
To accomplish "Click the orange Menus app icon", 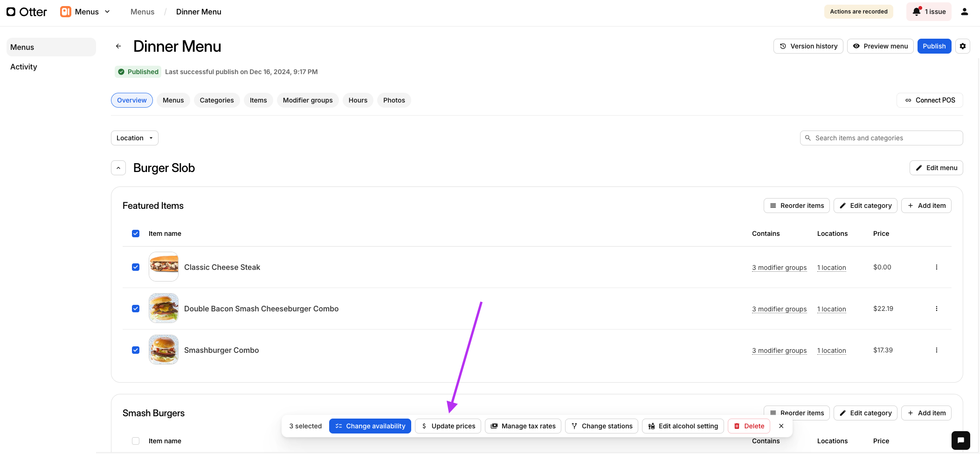I will 66,12.
